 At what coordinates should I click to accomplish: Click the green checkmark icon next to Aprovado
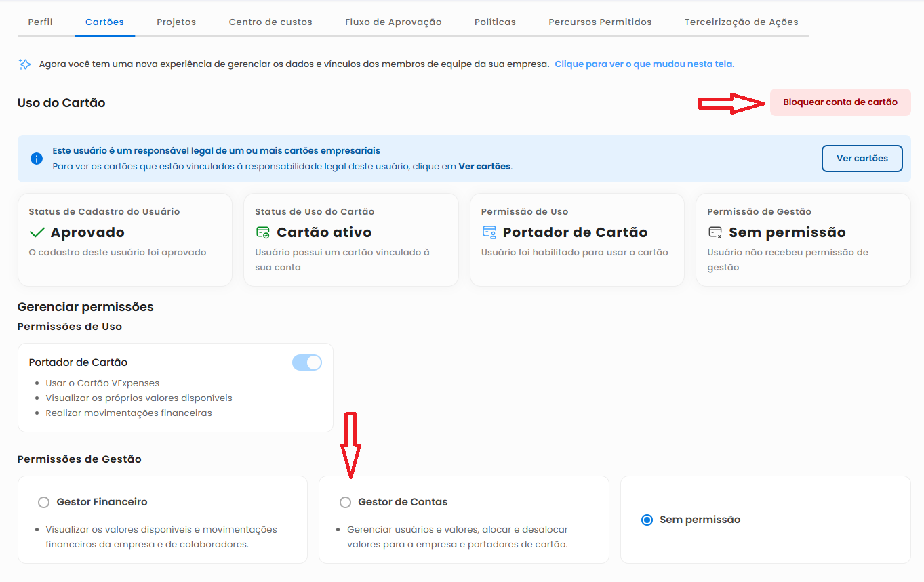37,232
